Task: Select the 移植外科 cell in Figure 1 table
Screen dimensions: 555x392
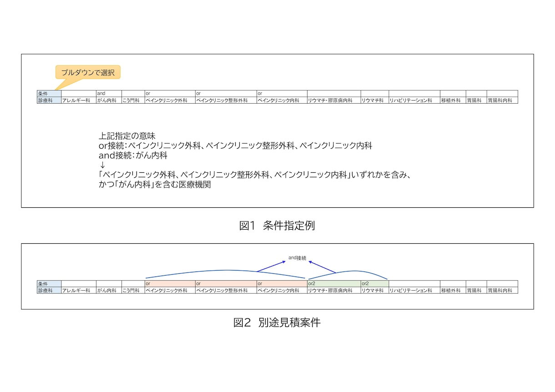Action: tap(453, 100)
